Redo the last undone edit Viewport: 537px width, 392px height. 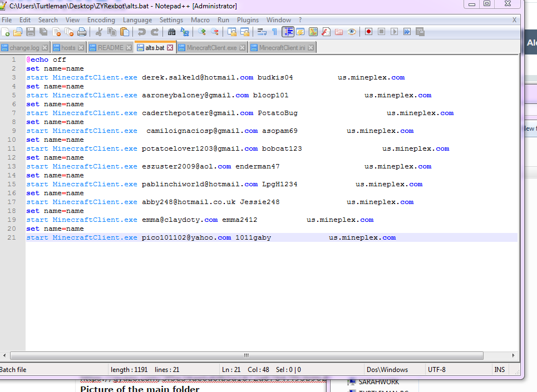(155, 32)
